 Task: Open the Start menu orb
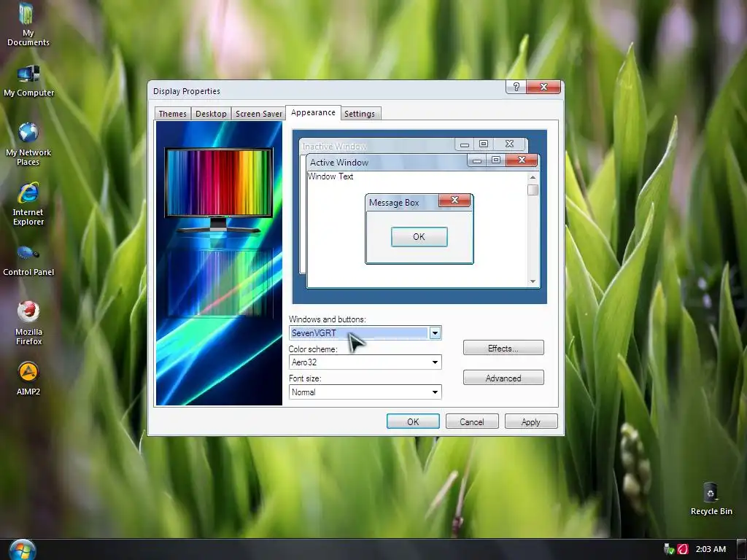click(22, 550)
